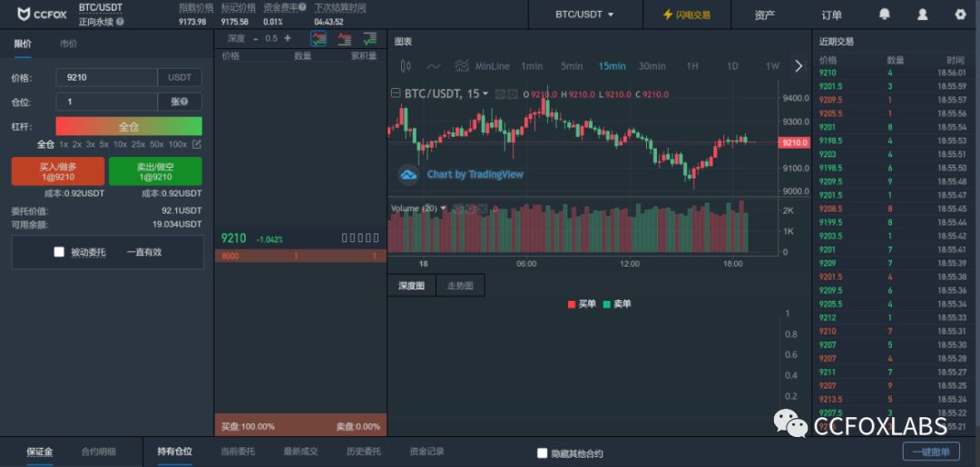The width and height of the screenshot is (980, 467).
Task: Select the 30min chart interval
Action: click(x=652, y=65)
